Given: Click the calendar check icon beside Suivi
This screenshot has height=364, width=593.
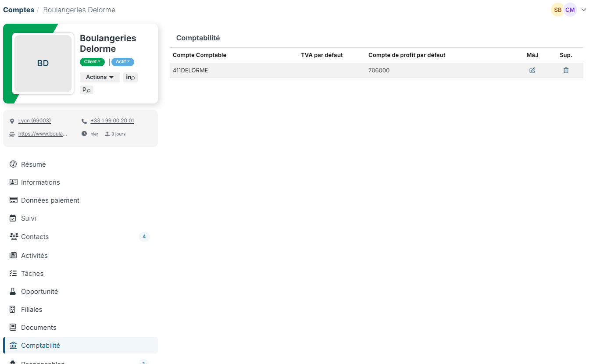Looking at the screenshot, I should coord(13,218).
